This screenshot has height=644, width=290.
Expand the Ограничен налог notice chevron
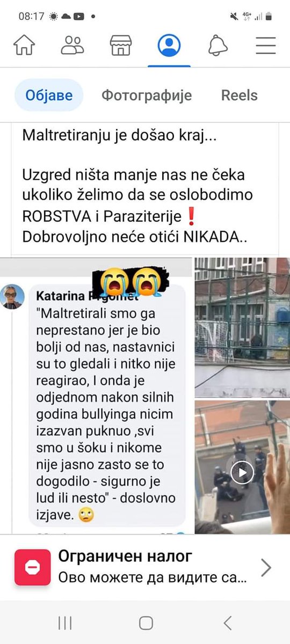coord(266,567)
